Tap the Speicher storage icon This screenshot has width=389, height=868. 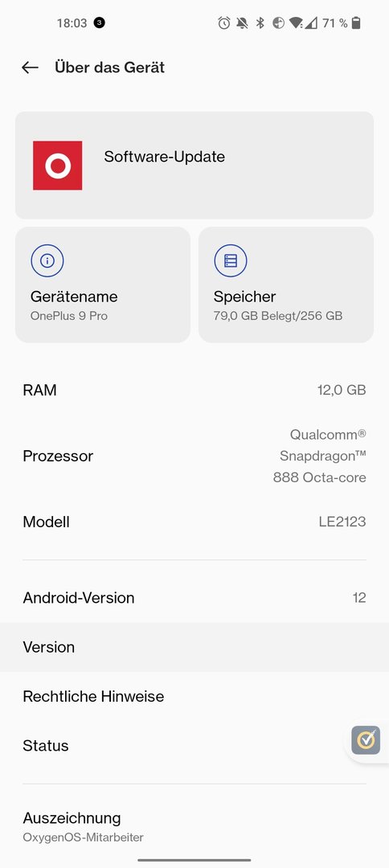click(x=230, y=260)
